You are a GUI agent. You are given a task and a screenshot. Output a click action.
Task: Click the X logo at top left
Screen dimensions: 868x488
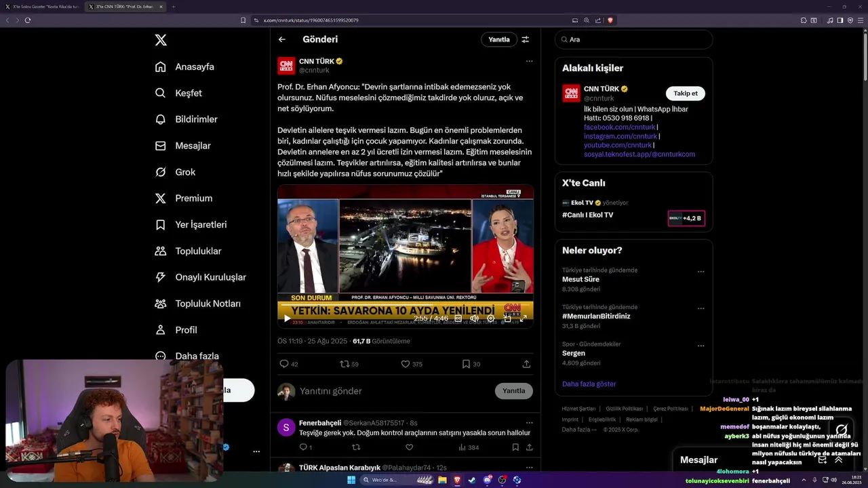pos(161,40)
